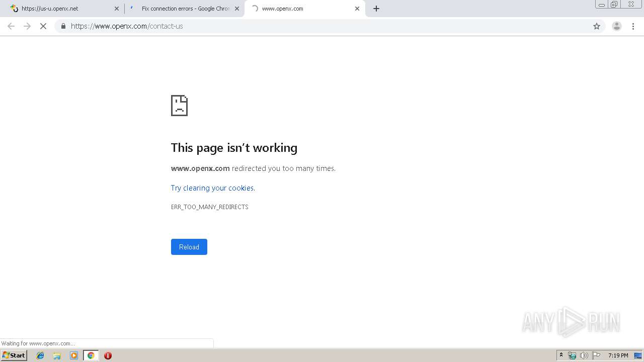Image resolution: width=644 pixels, height=362 pixels.
Task: Minimize the Chrome window
Action: tap(602, 5)
